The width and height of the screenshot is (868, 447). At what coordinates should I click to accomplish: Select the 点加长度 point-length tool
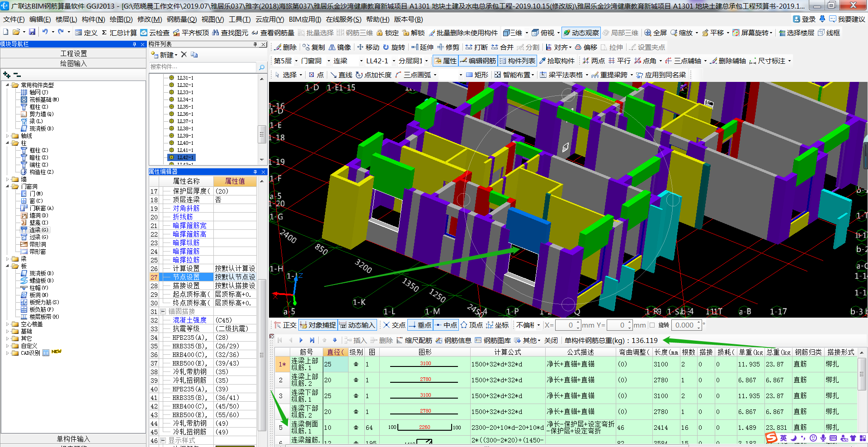click(373, 75)
